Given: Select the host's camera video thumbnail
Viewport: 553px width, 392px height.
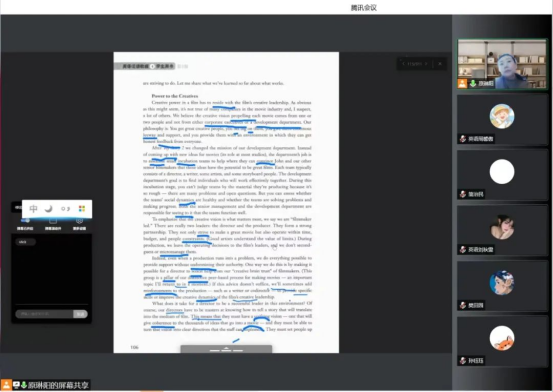Looking at the screenshot, I should pyautogui.click(x=502, y=64).
